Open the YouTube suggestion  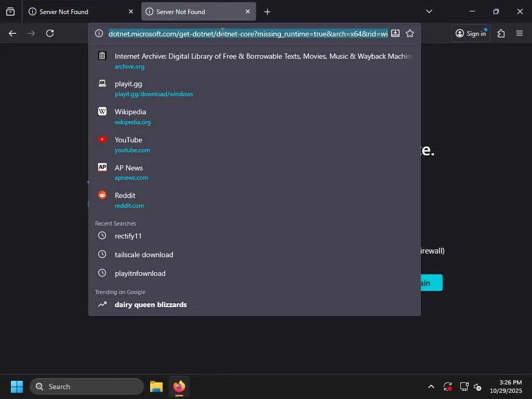click(x=255, y=144)
